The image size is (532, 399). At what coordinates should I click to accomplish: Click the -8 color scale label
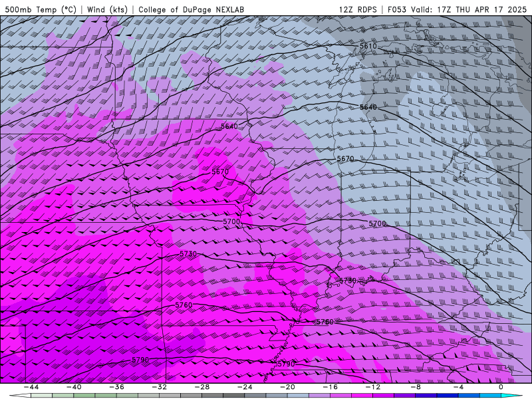tap(416, 387)
